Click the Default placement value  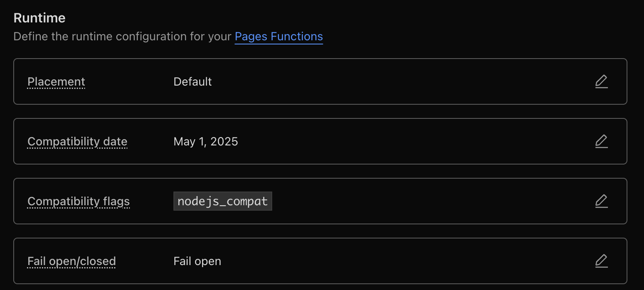pyautogui.click(x=193, y=81)
